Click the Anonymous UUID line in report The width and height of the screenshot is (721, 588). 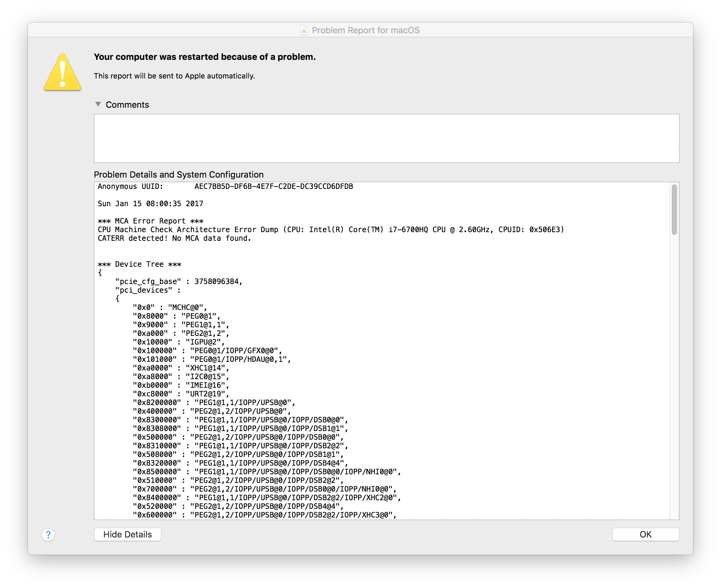(x=225, y=187)
